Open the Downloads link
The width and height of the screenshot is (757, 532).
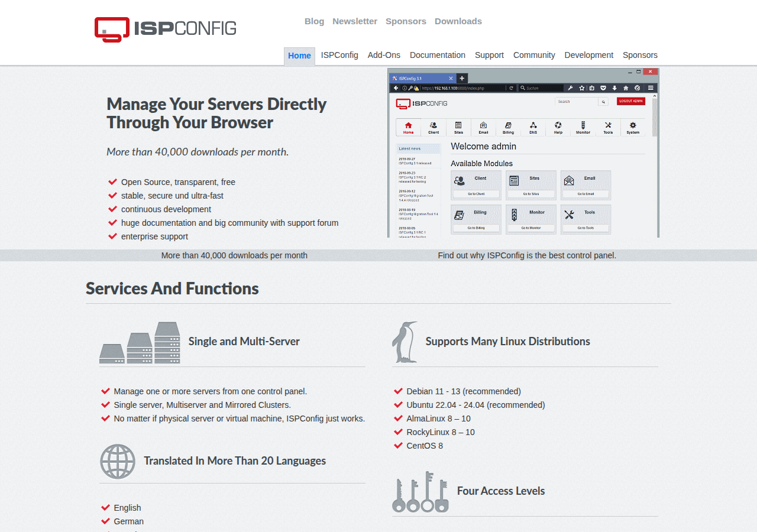[458, 21]
